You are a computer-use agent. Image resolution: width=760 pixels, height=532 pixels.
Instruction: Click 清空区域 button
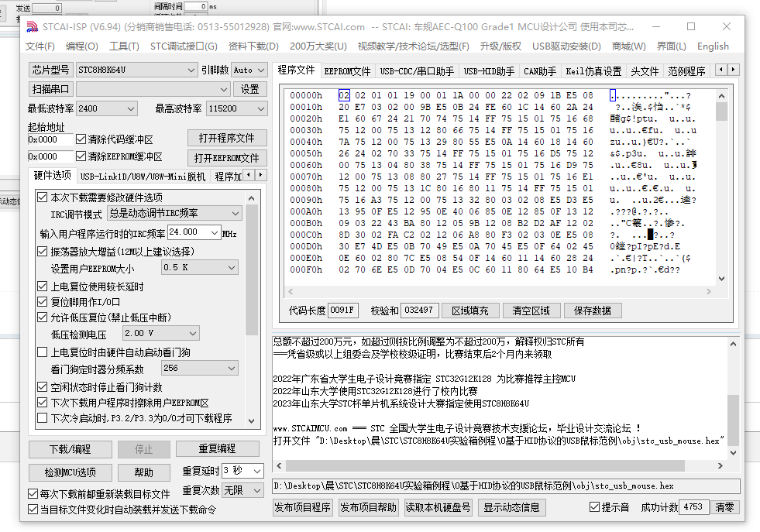(x=531, y=311)
